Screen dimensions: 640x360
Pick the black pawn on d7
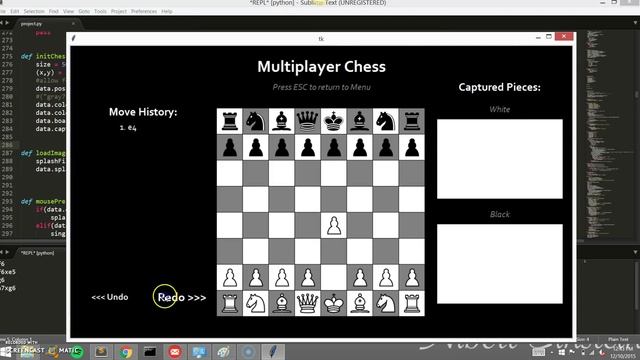(308, 147)
